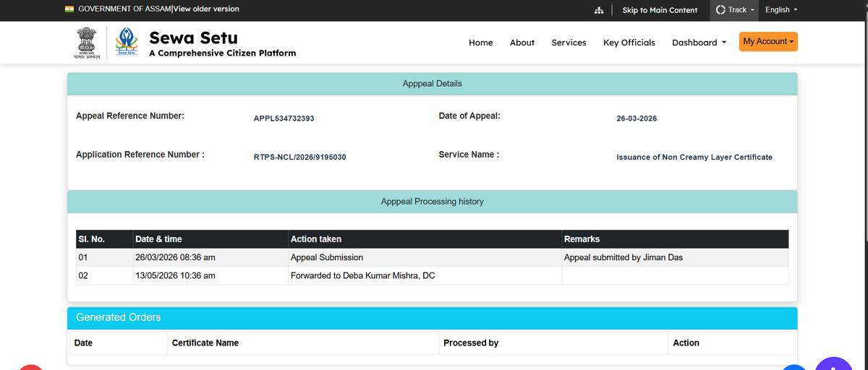Click the Sewa Setu title heading

[x=193, y=38]
